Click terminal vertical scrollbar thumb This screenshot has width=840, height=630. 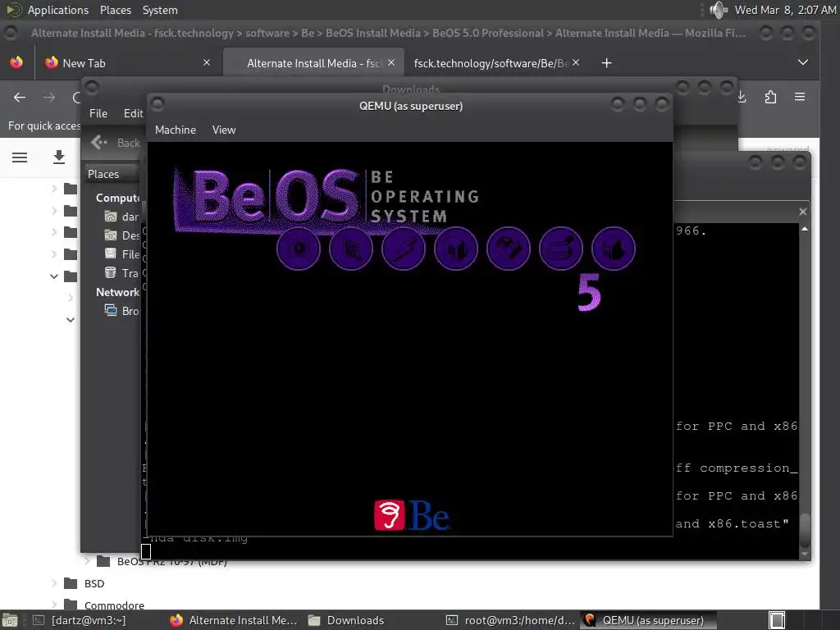[x=805, y=529]
